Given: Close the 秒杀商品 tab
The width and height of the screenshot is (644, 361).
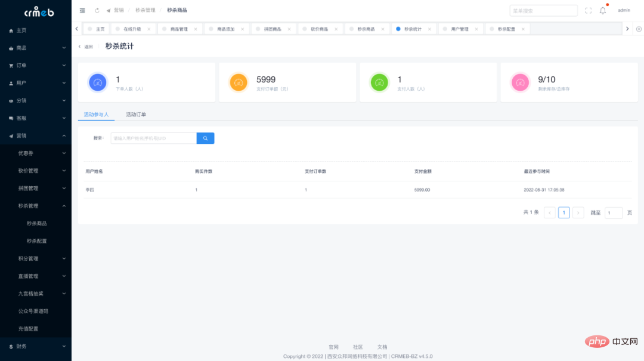Looking at the screenshot, I should pos(383,29).
